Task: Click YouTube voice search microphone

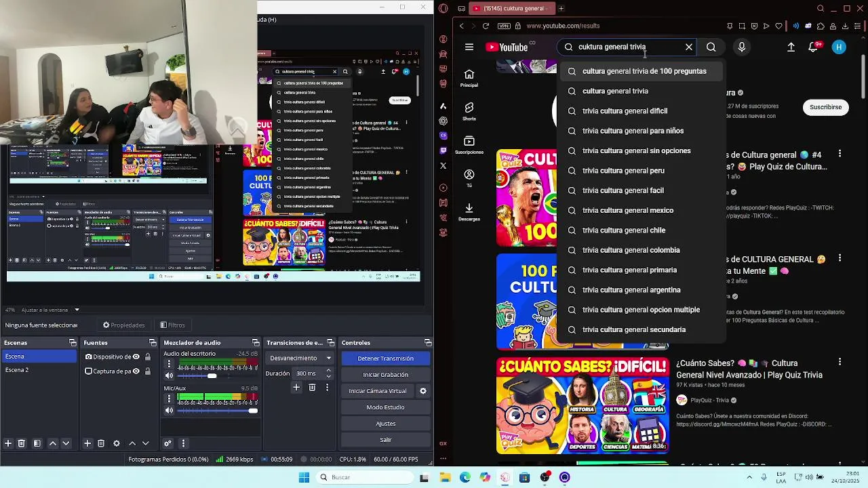Action: tap(742, 47)
